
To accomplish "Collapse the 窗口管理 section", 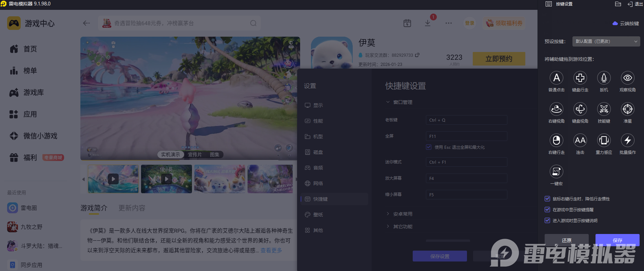I will [403, 102].
